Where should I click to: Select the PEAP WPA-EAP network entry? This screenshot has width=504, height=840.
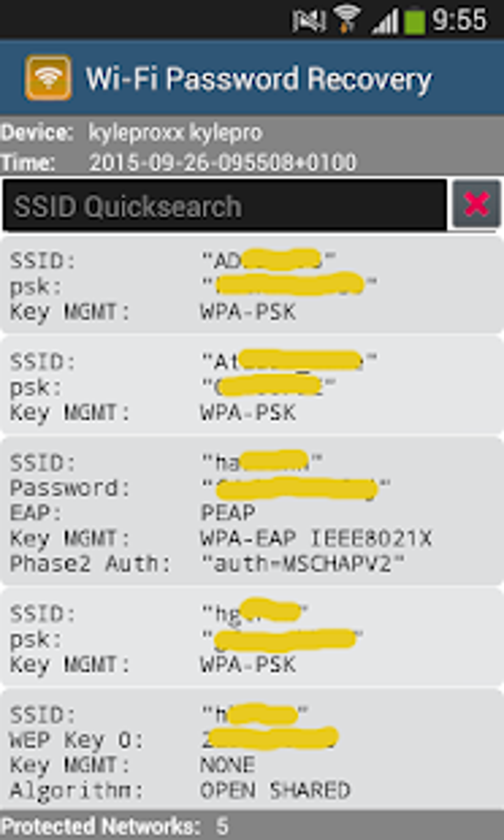[252, 512]
